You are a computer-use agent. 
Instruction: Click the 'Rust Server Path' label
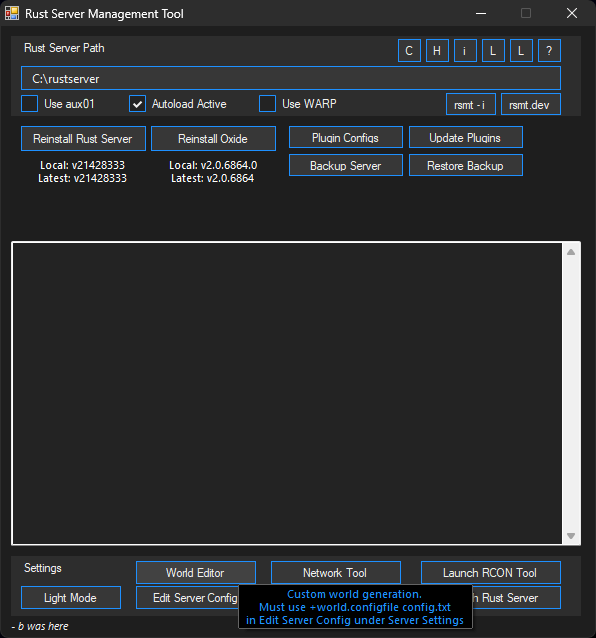coord(64,48)
